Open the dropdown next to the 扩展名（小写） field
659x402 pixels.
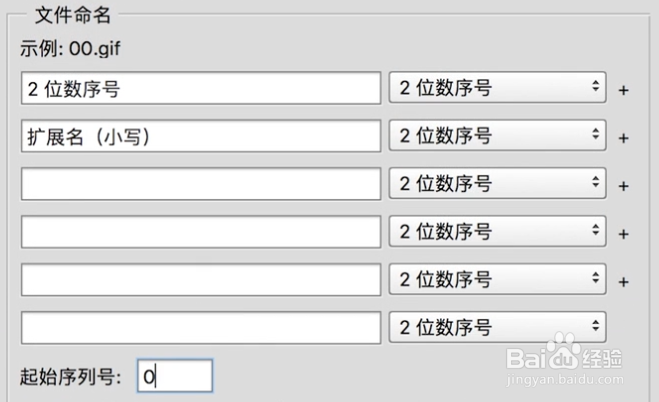(x=498, y=136)
